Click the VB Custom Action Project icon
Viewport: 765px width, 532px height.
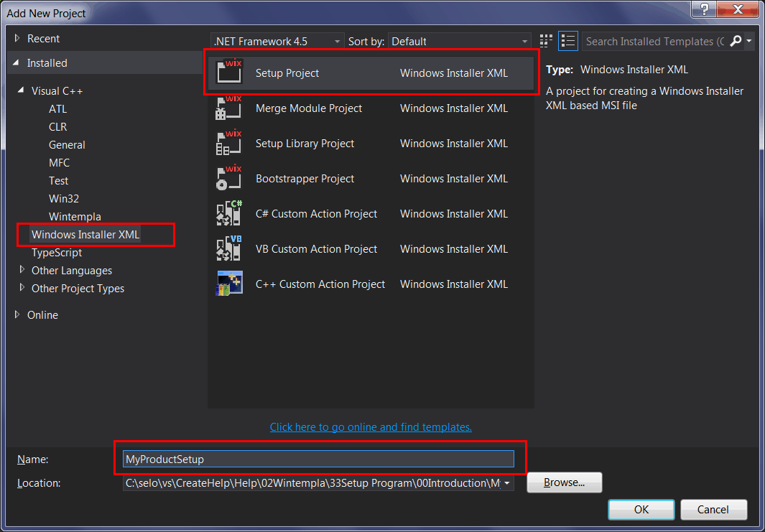229,248
